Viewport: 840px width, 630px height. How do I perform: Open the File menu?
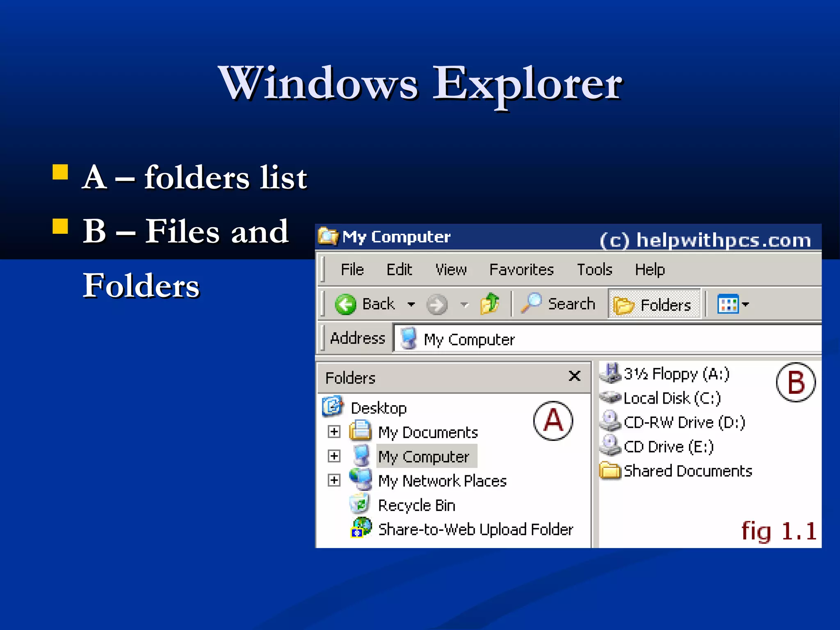[x=352, y=269]
